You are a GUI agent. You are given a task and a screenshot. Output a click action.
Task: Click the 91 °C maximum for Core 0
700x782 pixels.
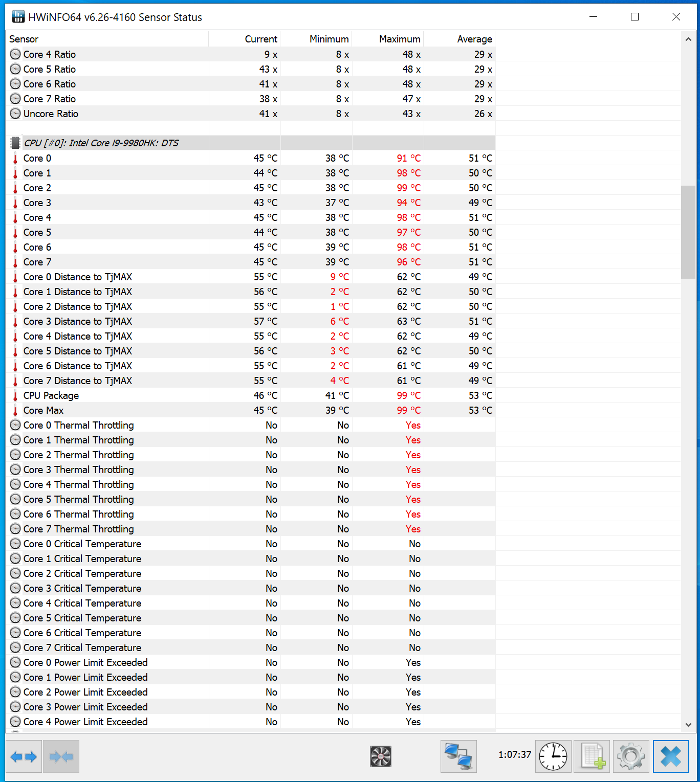(x=408, y=158)
